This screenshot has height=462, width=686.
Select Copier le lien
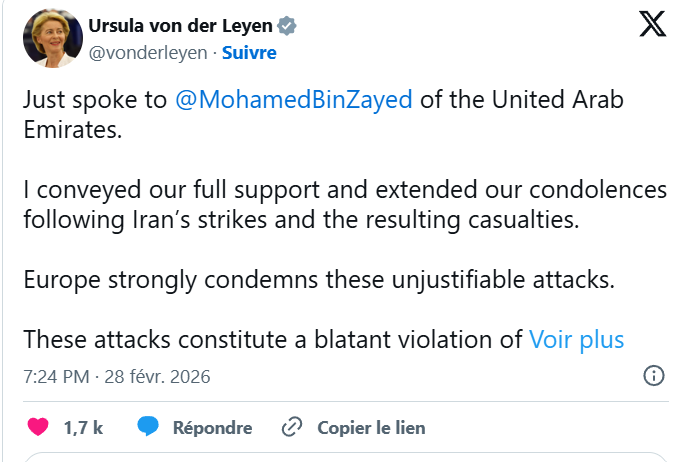click(x=371, y=427)
